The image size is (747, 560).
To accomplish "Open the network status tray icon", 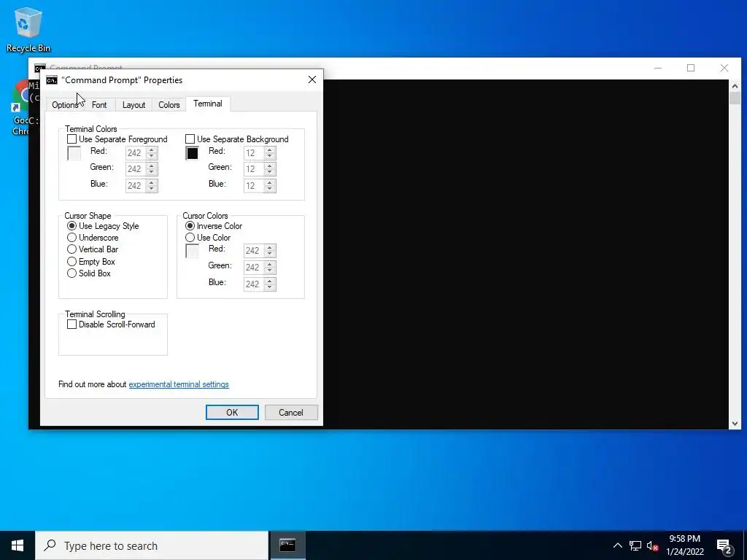I will (x=635, y=545).
